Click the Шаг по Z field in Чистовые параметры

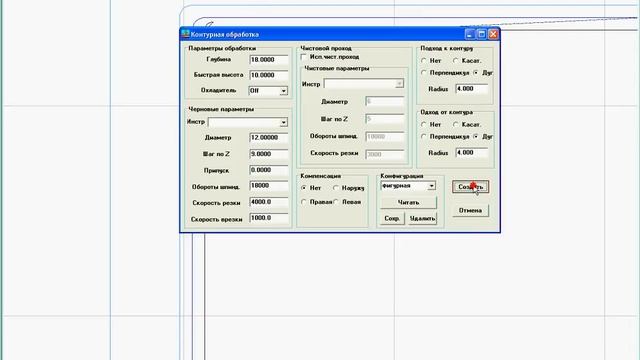[x=384, y=119]
